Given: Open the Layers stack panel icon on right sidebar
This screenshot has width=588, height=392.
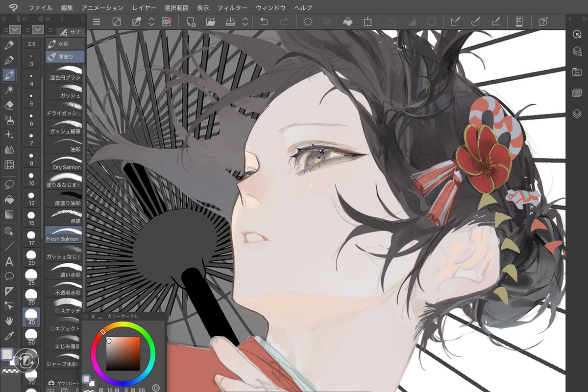Looking at the screenshot, I should [x=577, y=114].
